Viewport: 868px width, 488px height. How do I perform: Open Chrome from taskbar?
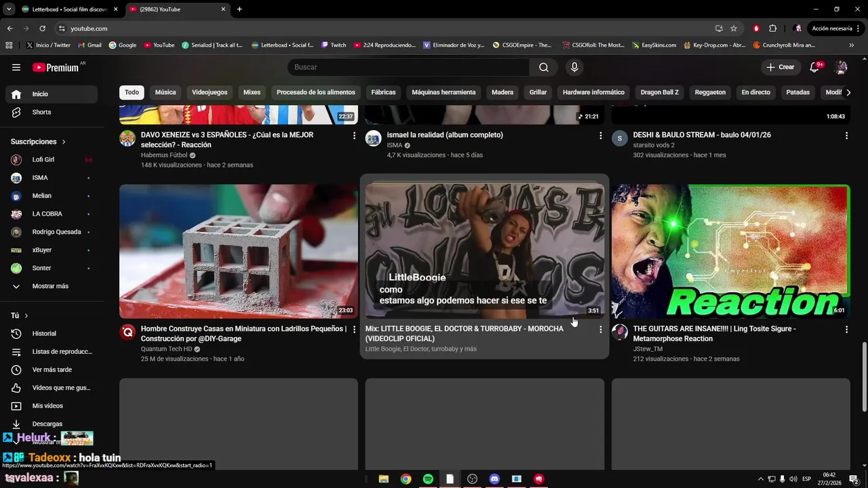tap(406, 479)
